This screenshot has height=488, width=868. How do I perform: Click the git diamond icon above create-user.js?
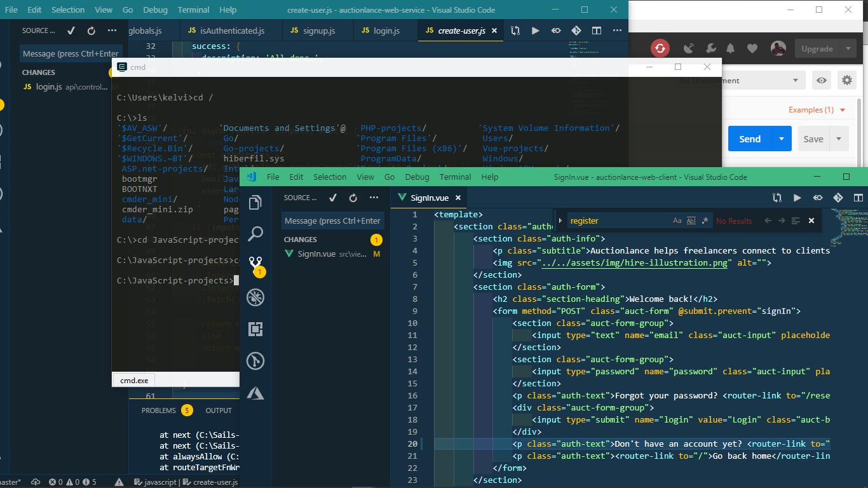tap(576, 30)
